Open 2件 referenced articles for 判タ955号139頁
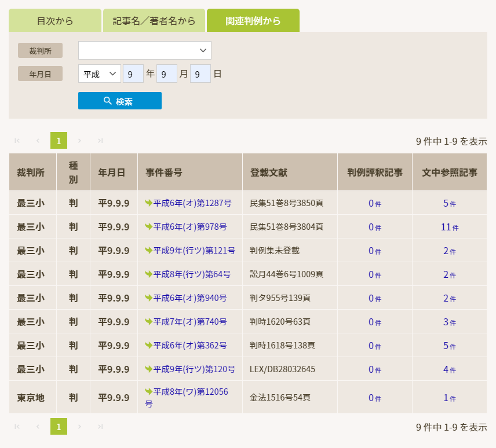The width and height of the screenshot is (496, 448). coord(450,298)
